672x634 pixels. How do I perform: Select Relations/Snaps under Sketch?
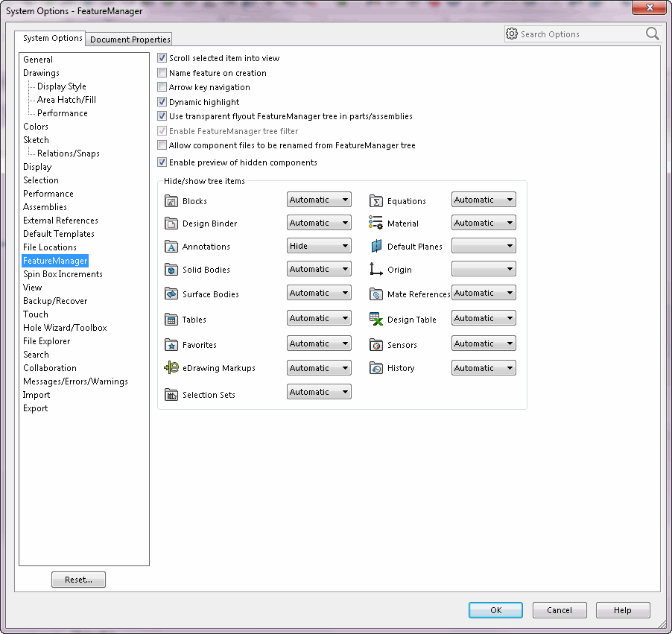click(x=68, y=153)
